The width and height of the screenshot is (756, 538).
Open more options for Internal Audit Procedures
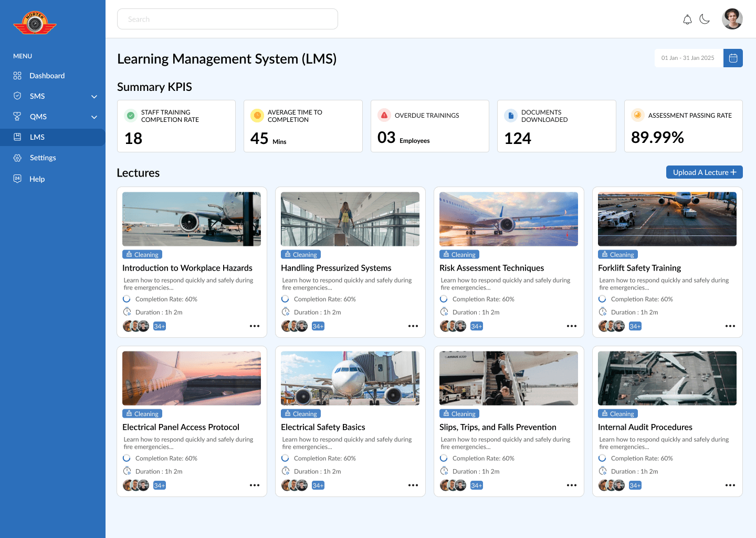[x=730, y=485]
